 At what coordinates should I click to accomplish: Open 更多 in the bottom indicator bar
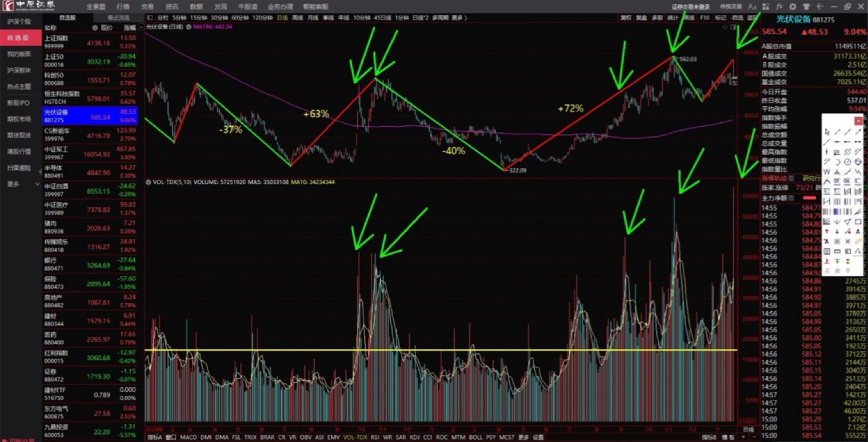tap(523, 437)
